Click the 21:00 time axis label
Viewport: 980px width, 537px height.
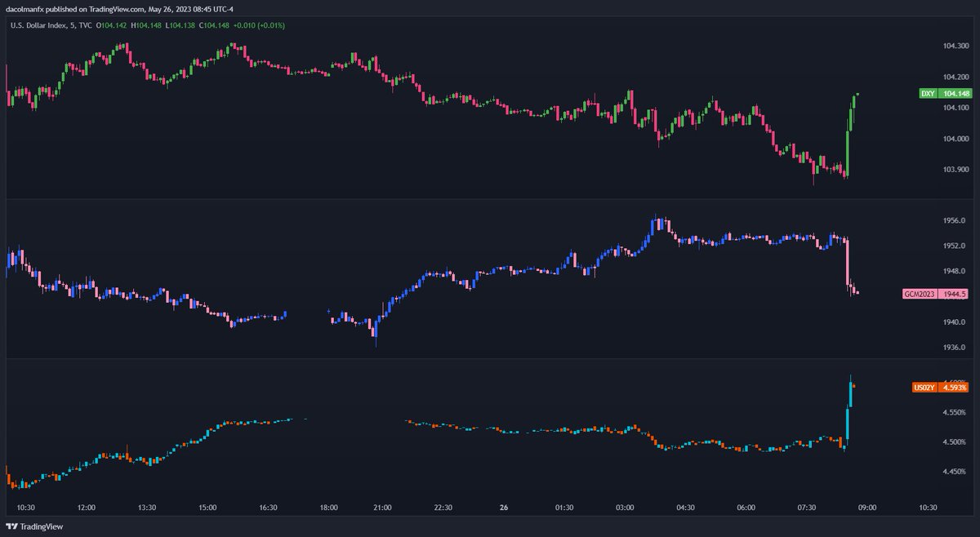(382, 507)
